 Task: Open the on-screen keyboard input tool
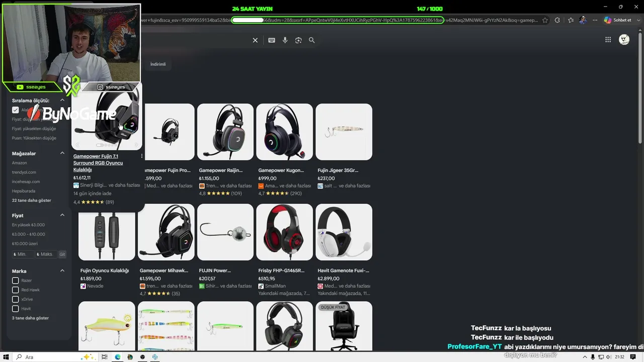tap(272, 40)
